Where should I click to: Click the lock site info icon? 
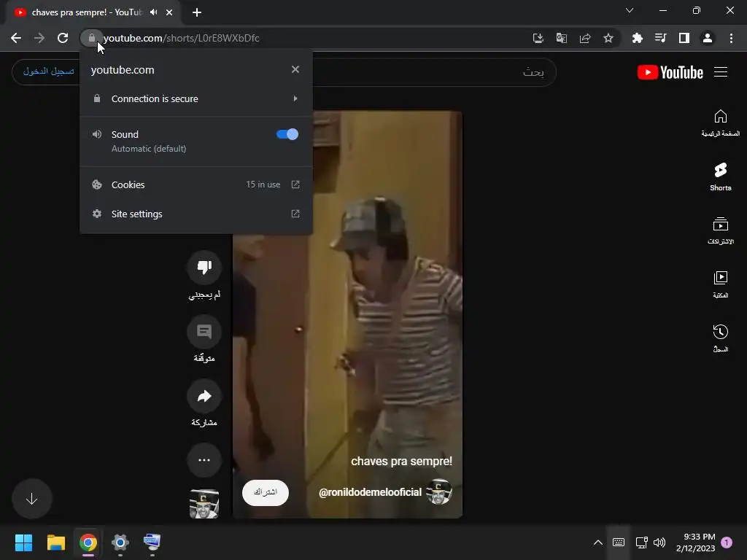coord(91,38)
